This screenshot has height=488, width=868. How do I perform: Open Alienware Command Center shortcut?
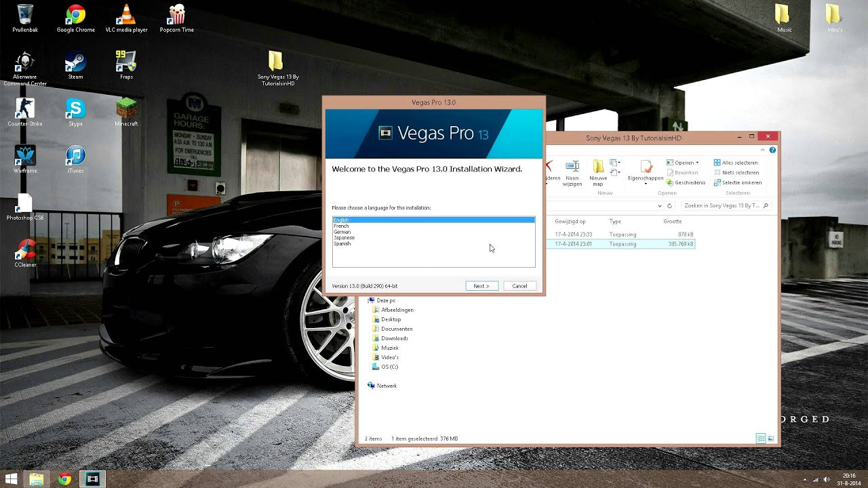coord(25,69)
